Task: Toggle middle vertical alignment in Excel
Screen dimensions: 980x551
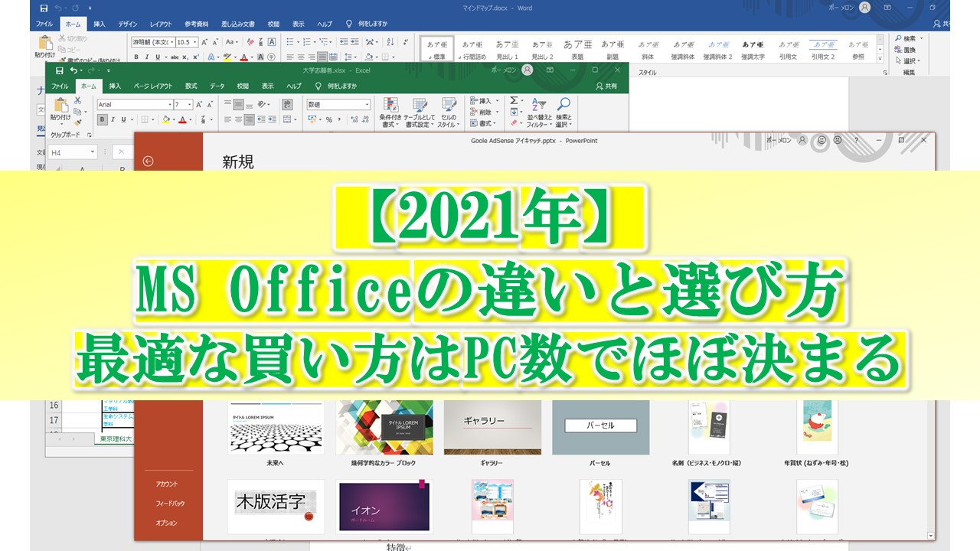Action: point(239,104)
